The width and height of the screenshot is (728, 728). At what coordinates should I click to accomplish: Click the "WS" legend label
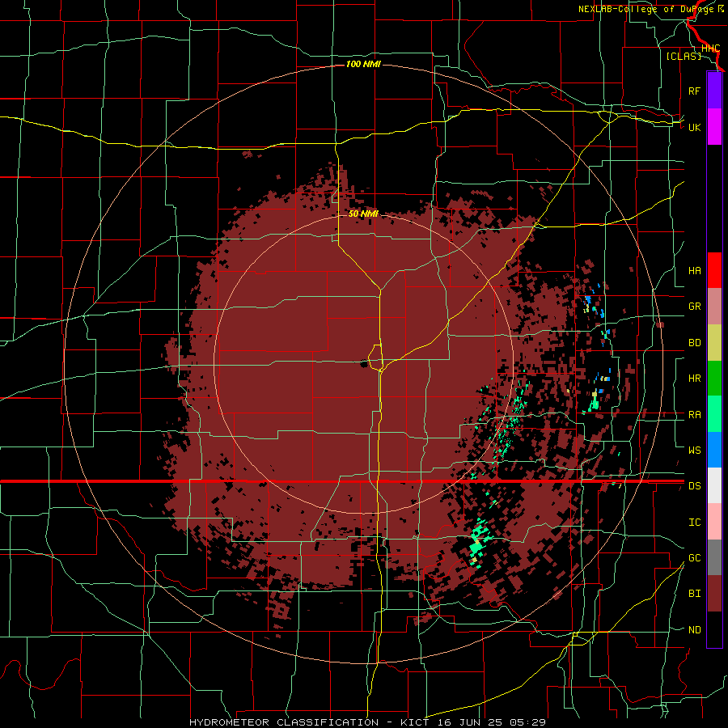(694, 450)
